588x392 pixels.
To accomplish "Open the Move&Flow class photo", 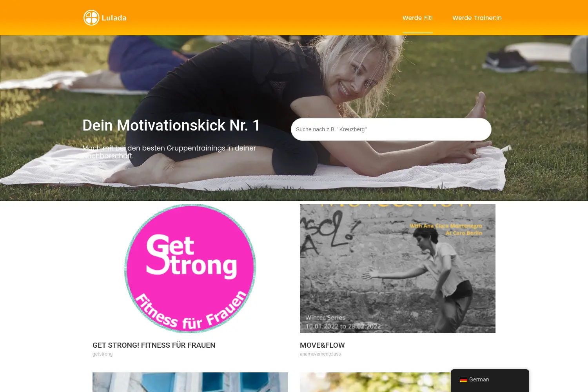I will 397,269.
